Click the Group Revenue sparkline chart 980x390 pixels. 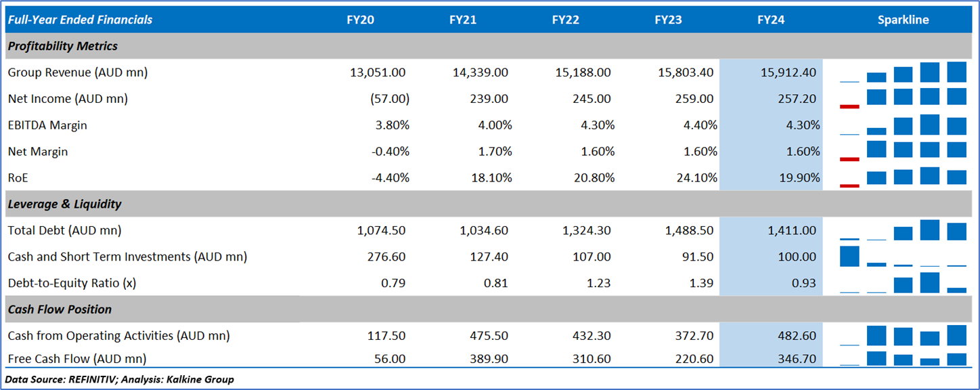click(x=903, y=72)
